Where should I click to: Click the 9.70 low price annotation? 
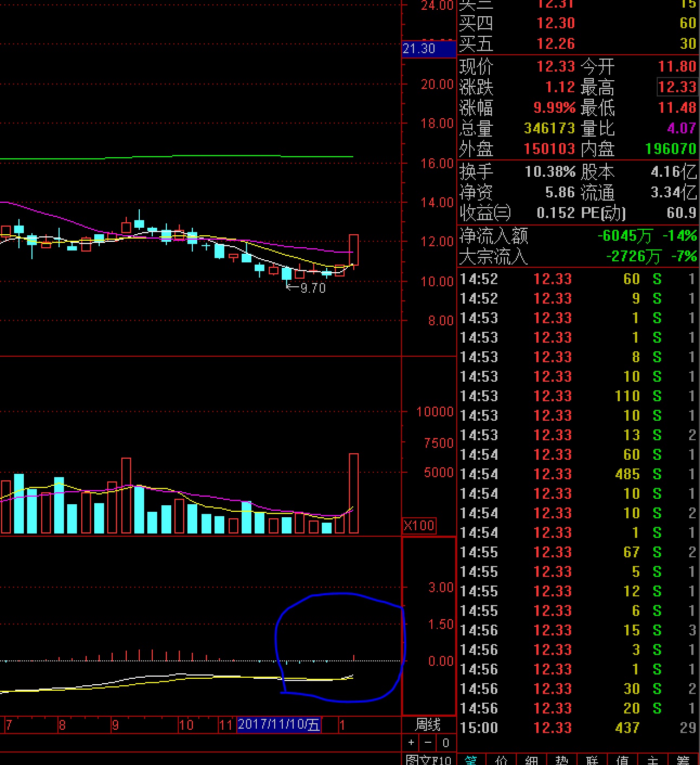(x=307, y=288)
